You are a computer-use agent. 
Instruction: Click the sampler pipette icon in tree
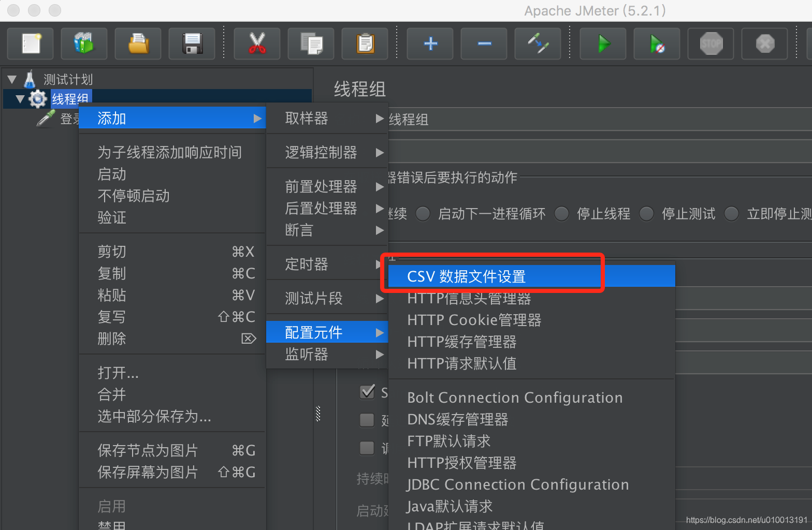[46, 118]
